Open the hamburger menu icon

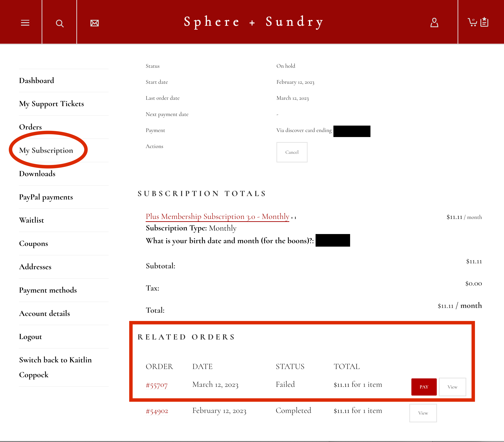(x=25, y=23)
